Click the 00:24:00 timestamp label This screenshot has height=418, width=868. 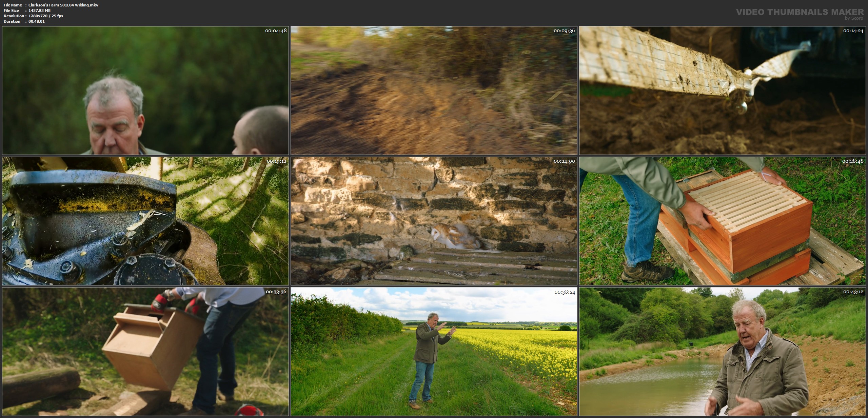564,161
